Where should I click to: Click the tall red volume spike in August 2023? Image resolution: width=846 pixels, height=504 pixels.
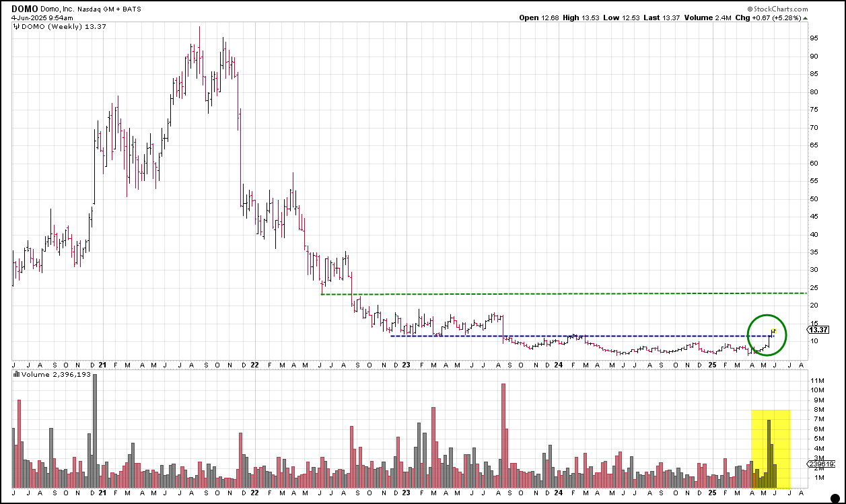(503, 436)
